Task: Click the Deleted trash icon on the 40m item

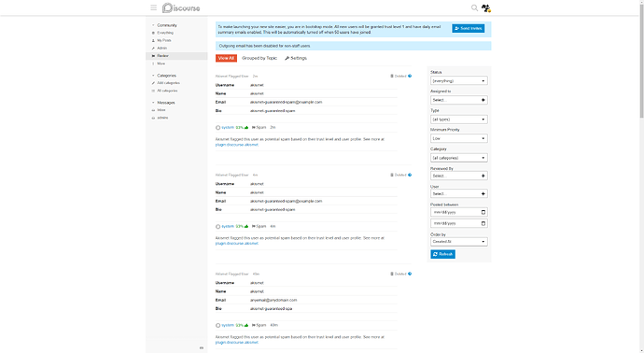Action: tap(392, 274)
